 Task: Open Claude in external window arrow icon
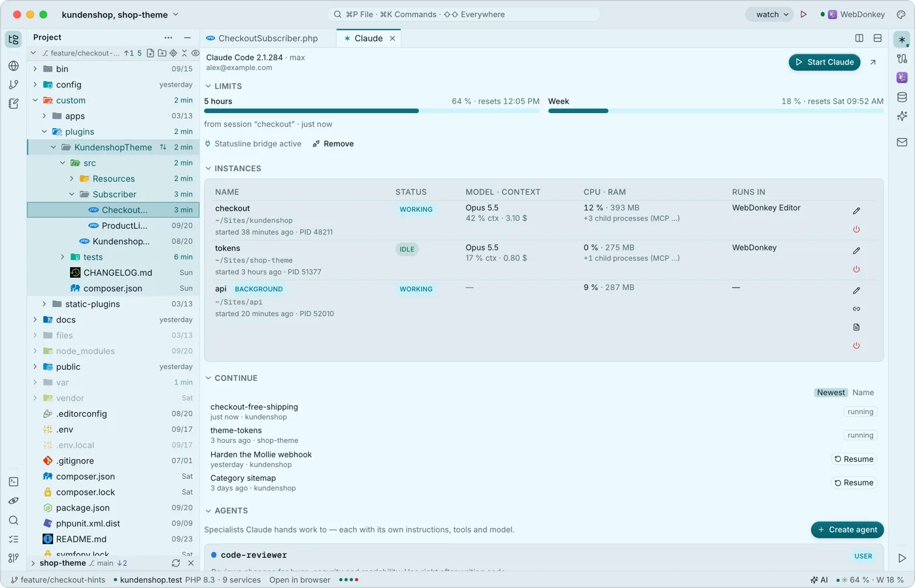click(873, 62)
